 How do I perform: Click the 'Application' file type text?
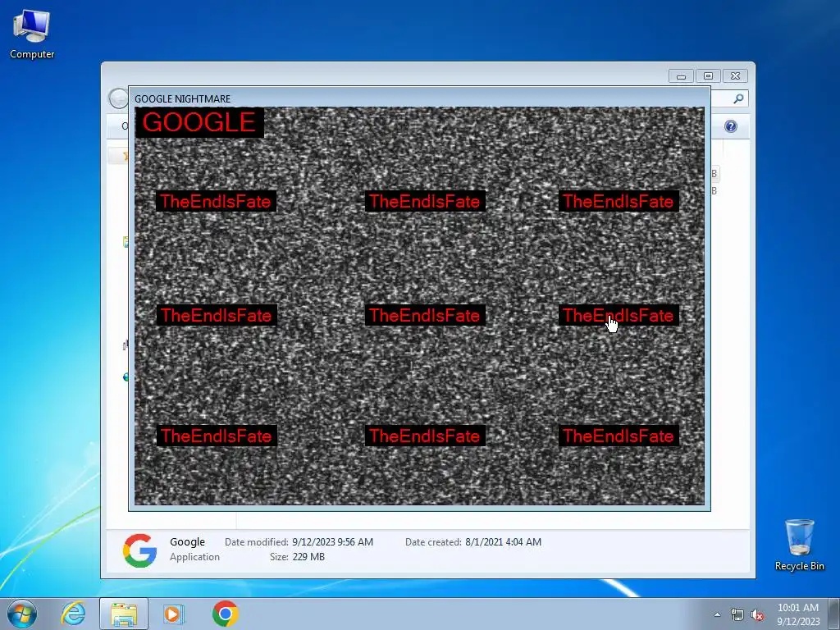click(194, 557)
